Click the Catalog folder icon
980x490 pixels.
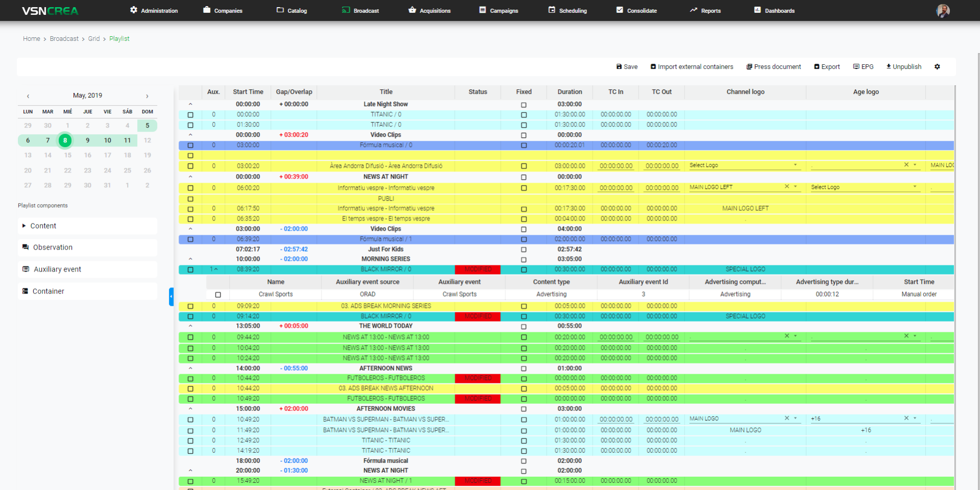tap(280, 10)
